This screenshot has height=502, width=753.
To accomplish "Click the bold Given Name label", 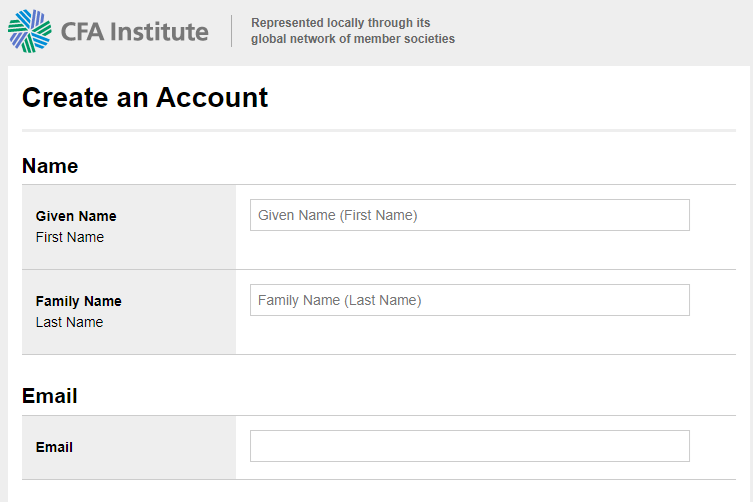I will pyautogui.click(x=76, y=216).
